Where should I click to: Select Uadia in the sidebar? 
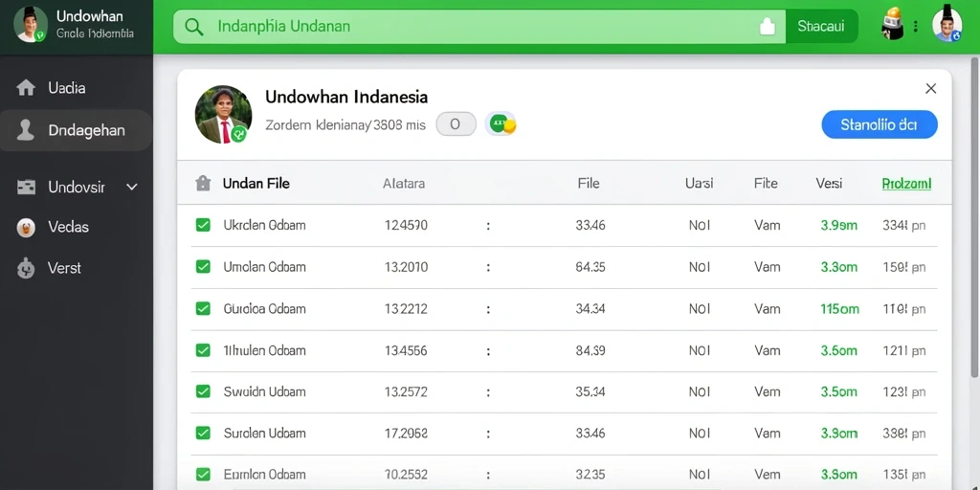pos(77,87)
